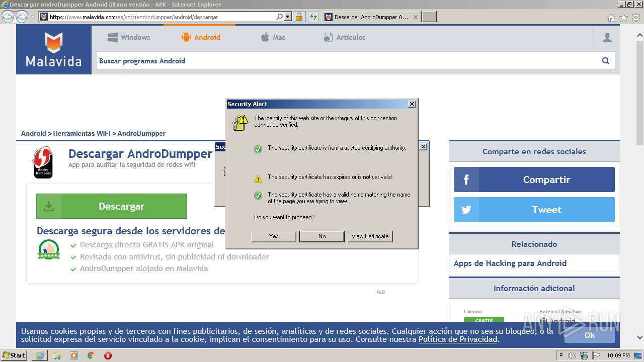
Task: Open the Android breadcrumb link
Action: click(33, 133)
